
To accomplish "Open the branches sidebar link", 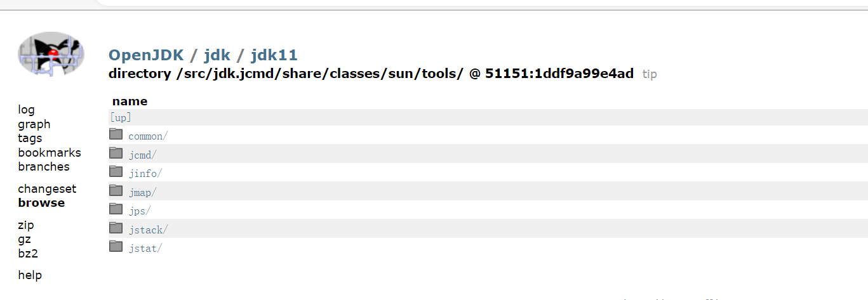I will tap(44, 167).
